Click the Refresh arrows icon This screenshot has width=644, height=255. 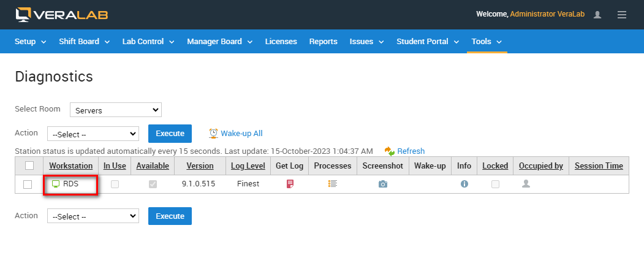pyautogui.click(x=389, y=151)
